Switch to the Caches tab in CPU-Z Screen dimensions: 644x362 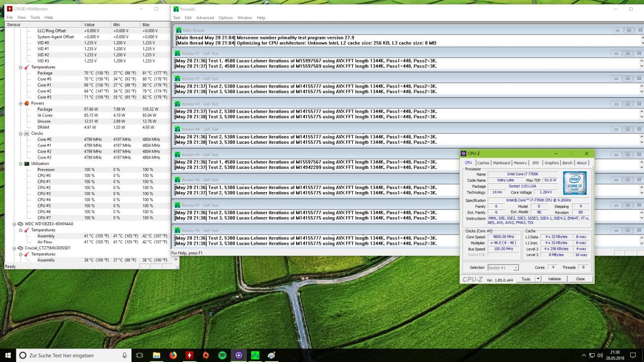click(483, 163)
